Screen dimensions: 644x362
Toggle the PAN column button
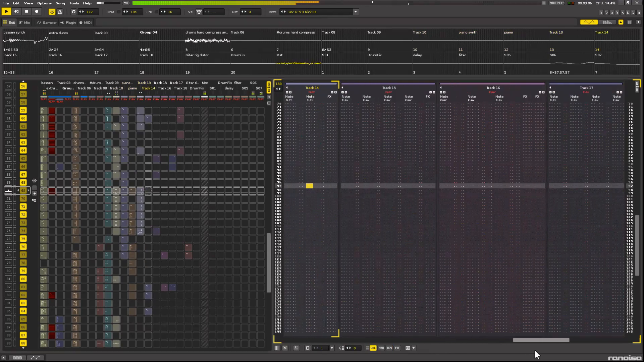pos(381,348)
